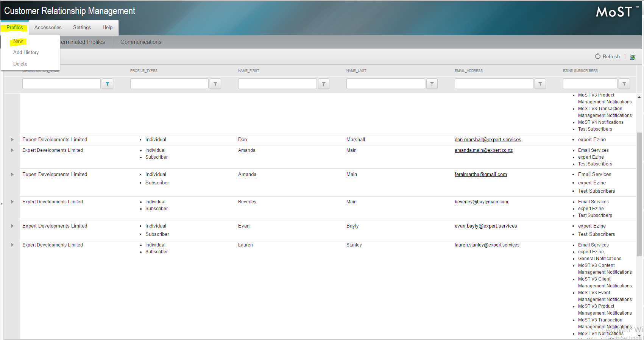
Task: Click filter icon for Name First column
Action: tap(324, 84)
